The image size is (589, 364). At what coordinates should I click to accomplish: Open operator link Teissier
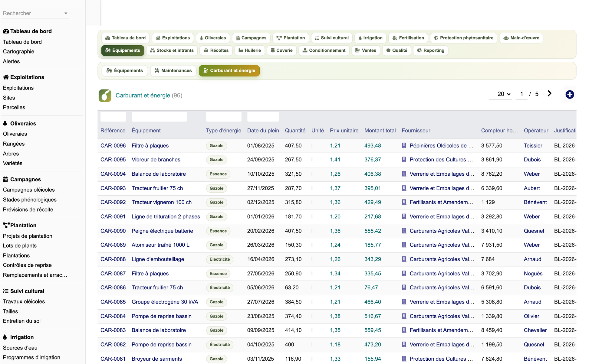pyautogui.click(x=533, y=145)
